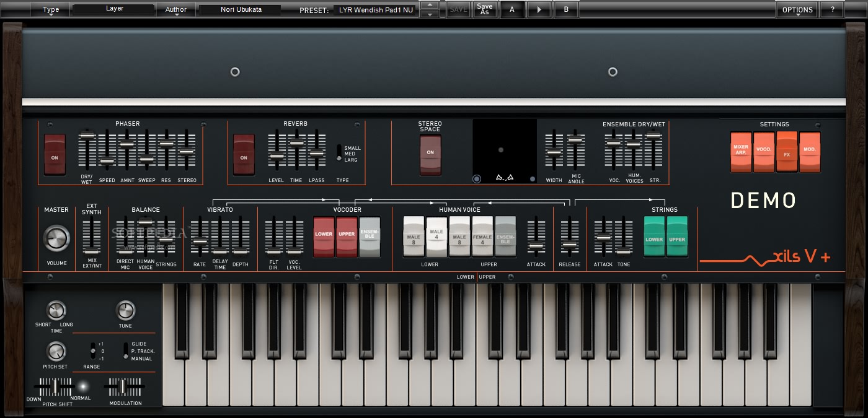Click the reverb TYPE small/med/larg switch
This screenshot has height=418, width=868.
pyautogui.click(x=340, y=153)
